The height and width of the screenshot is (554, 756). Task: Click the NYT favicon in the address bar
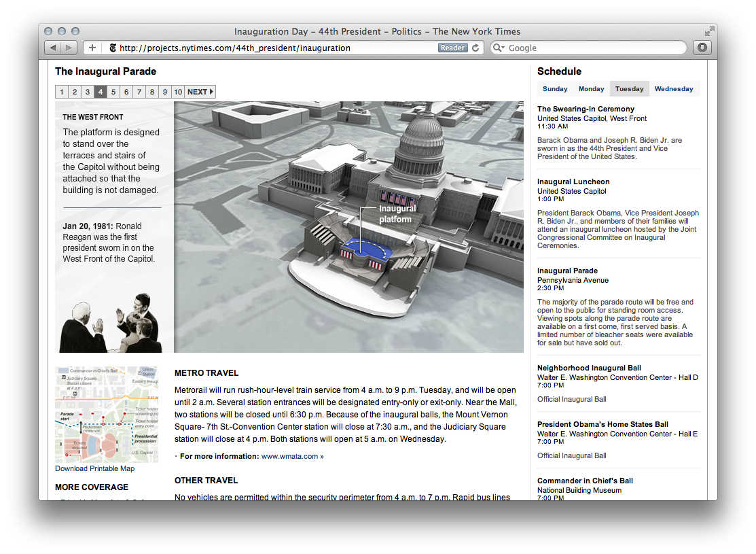pos(113,48)
